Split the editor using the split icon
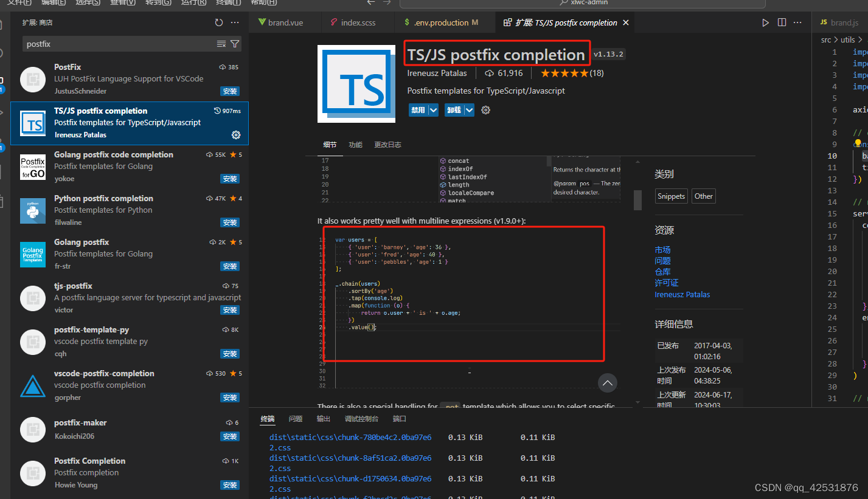 (782, 22)
